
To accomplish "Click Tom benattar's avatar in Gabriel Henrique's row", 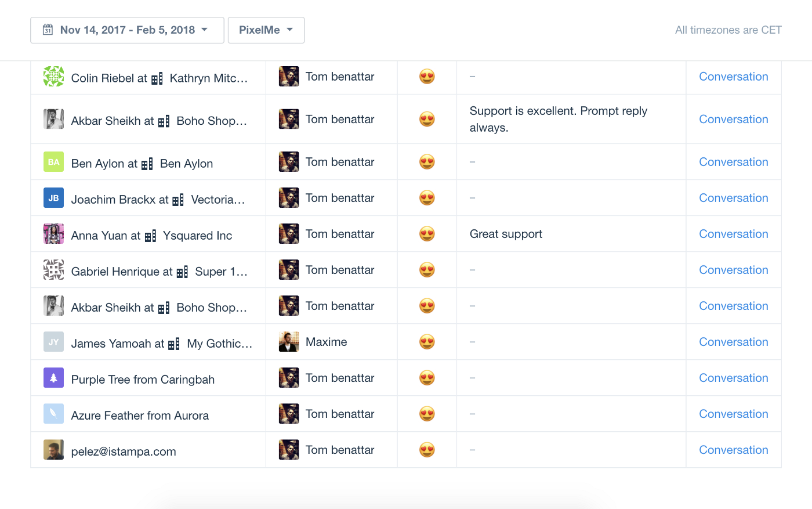I will click(x=289, y=270).
